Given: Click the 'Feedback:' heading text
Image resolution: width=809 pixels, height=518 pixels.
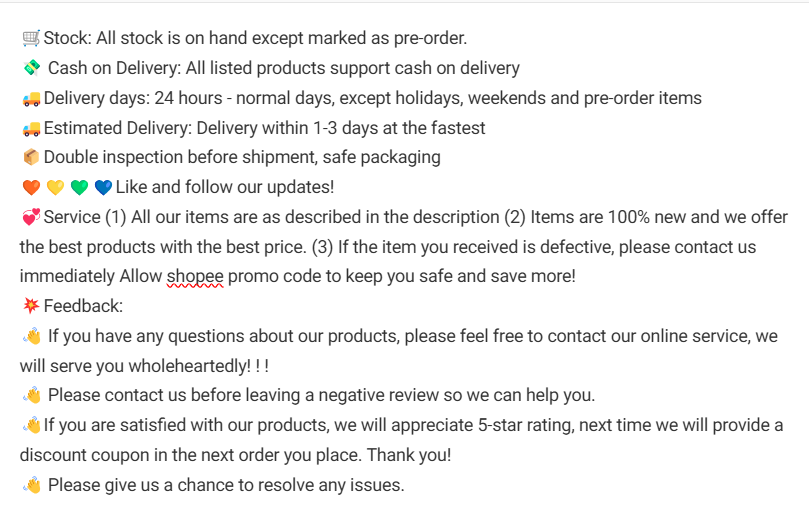Looking at the screenshot, I should point(83,306).
